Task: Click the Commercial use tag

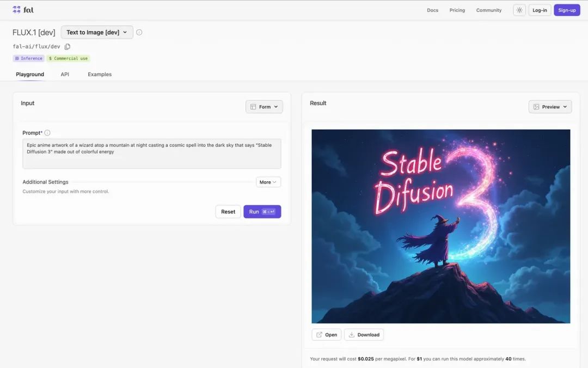Action: pos(68,58)
